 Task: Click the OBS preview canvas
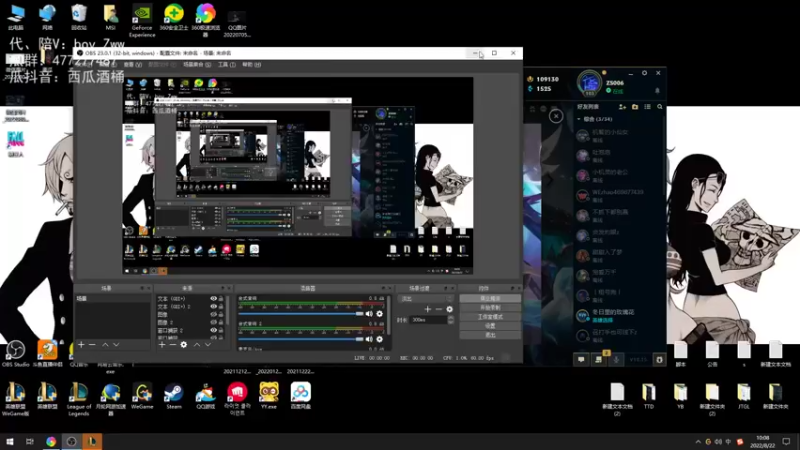click(x=297, y=176)
